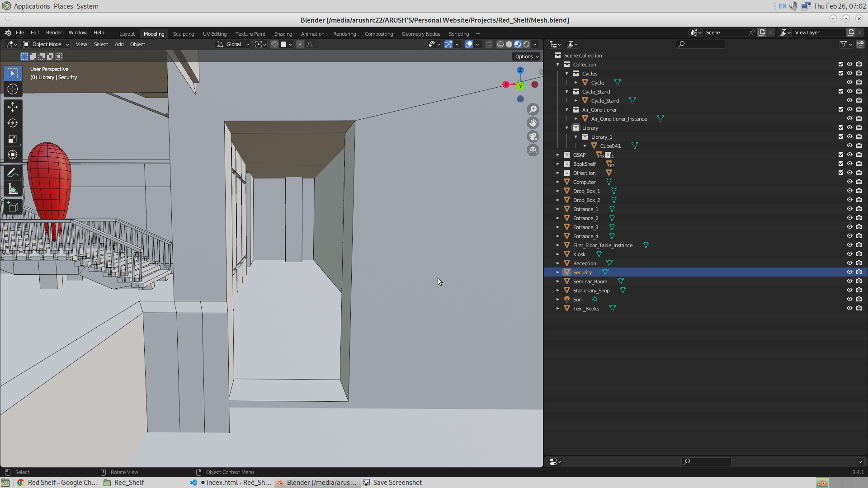The image size is (868, 488).
Task: Open the Render menu
Action: click(54, 33)
